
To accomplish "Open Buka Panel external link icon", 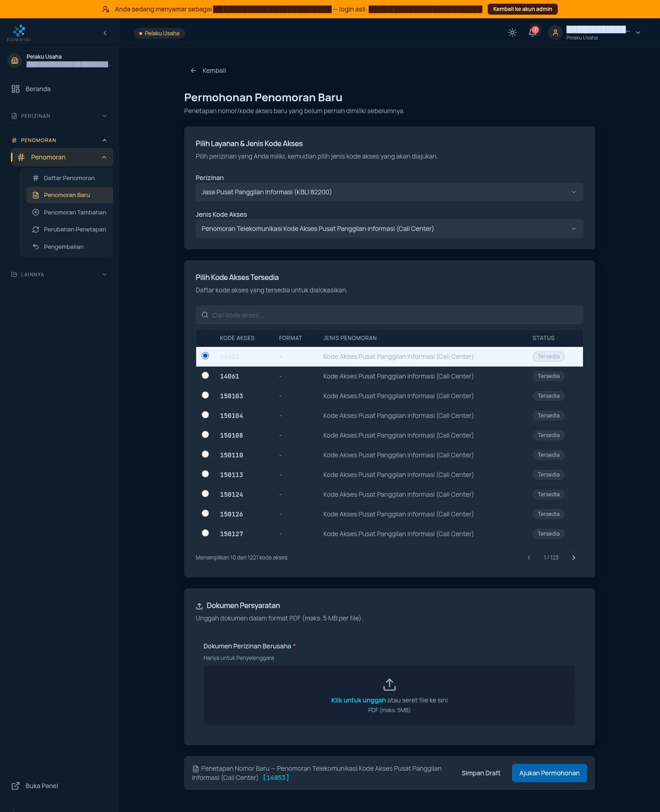I will (x=16, y=786).
